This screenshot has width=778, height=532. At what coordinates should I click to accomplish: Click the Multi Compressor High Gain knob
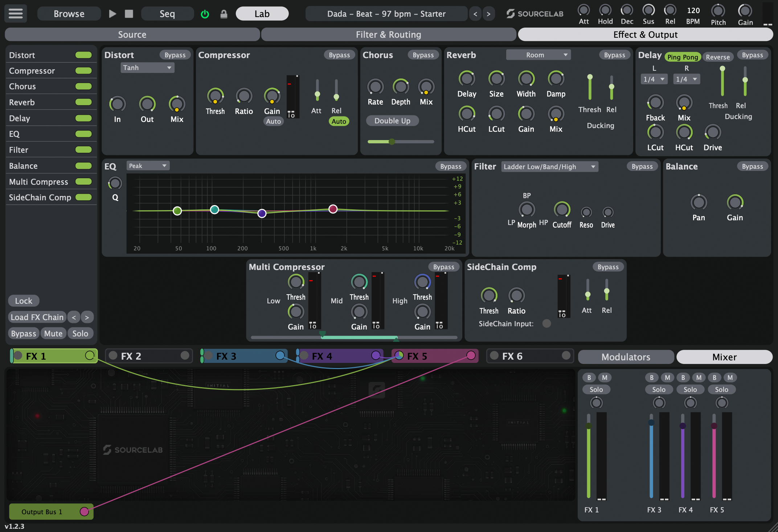pos(422,312)
